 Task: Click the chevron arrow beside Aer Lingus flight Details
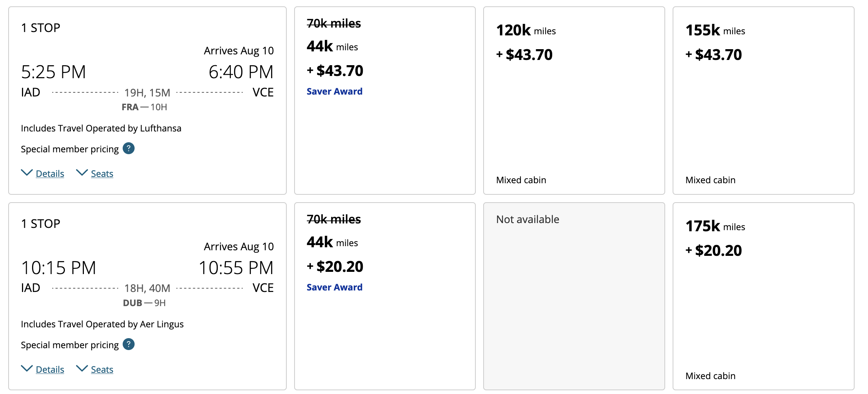coord(27,368)
